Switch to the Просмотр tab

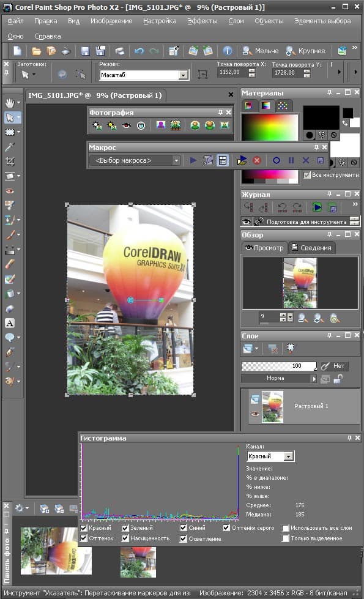264,248
